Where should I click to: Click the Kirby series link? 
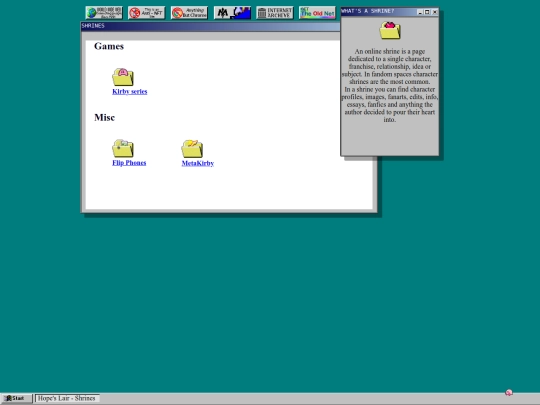tap(129, 92)
